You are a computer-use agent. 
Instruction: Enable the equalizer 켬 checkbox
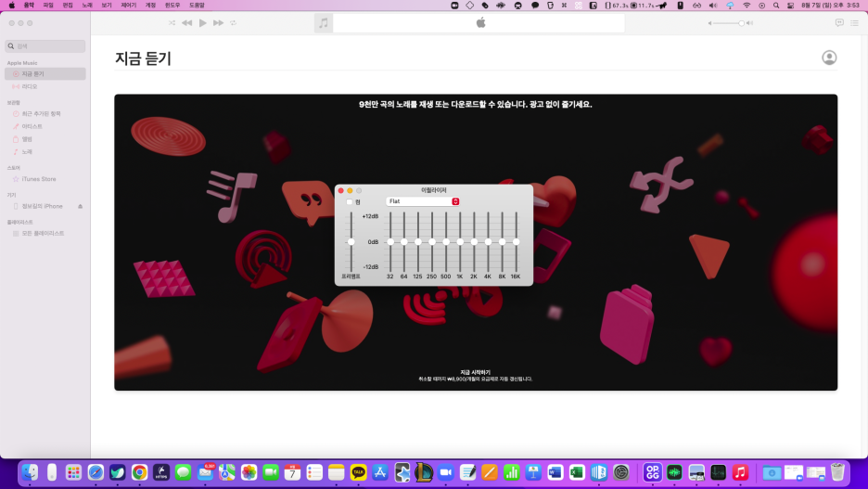[350, 202]
